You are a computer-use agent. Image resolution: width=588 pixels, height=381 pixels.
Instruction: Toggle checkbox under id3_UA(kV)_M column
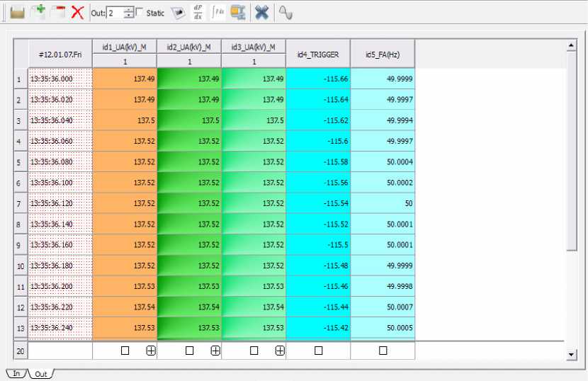click(x=254, y=351)
